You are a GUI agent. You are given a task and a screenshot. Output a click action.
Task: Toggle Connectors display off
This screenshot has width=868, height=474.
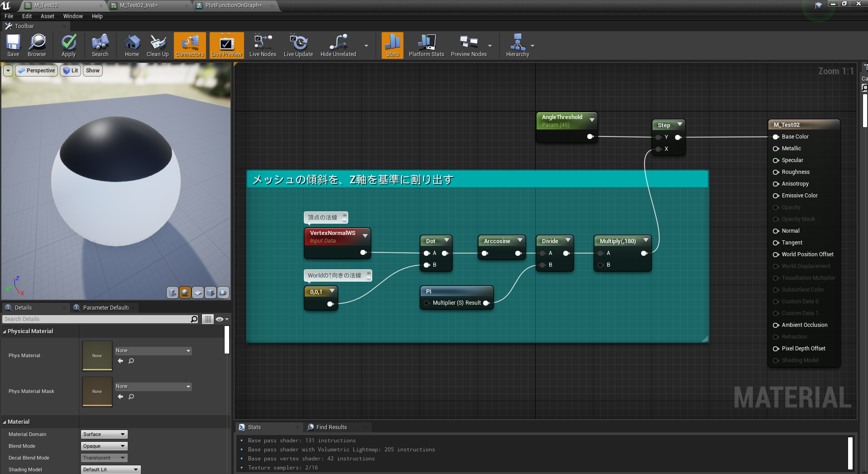click(x=190, y=45)
